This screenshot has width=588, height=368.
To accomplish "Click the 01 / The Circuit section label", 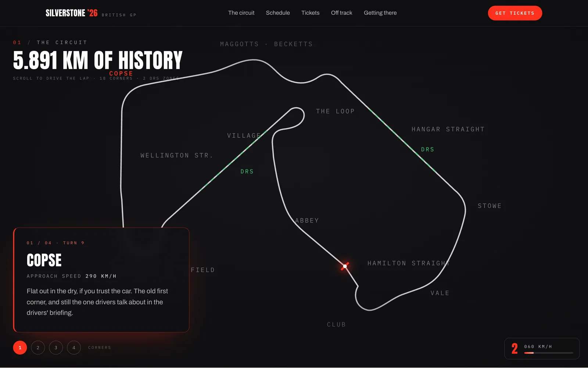I will 50,43.
